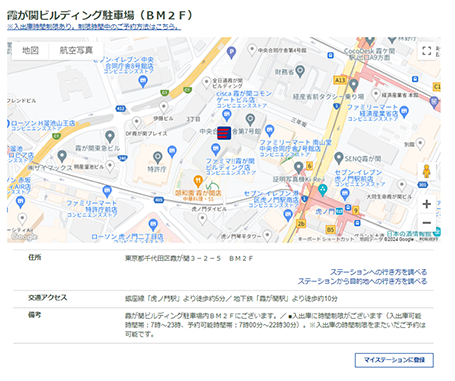Viewport: 455px width, 381px height.
Task: Select the Street View pegman
Action: click(x=427, y=171)
